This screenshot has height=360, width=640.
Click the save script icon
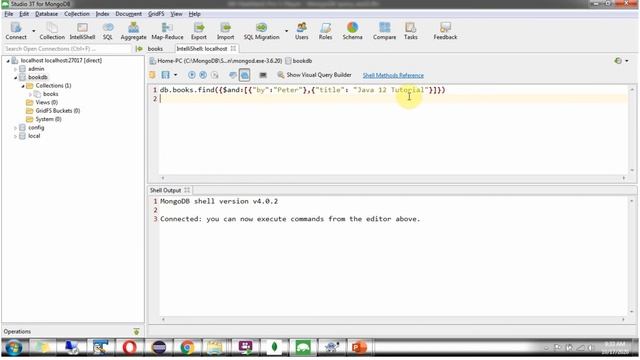click(x=165, y=75)
